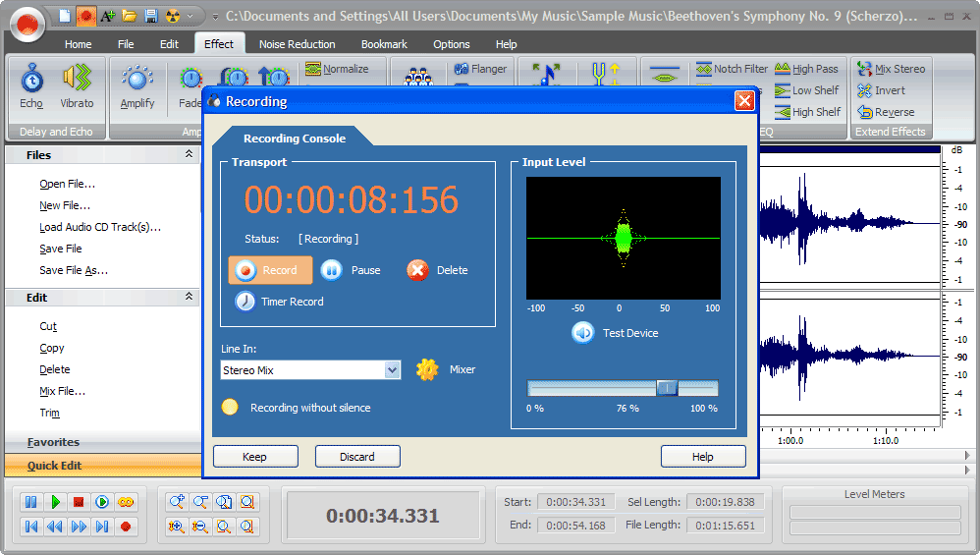The height and width of the screenshot is (555, 980).
Task: Click vertical zoom in icon
Action: click(x=177, y=527)
